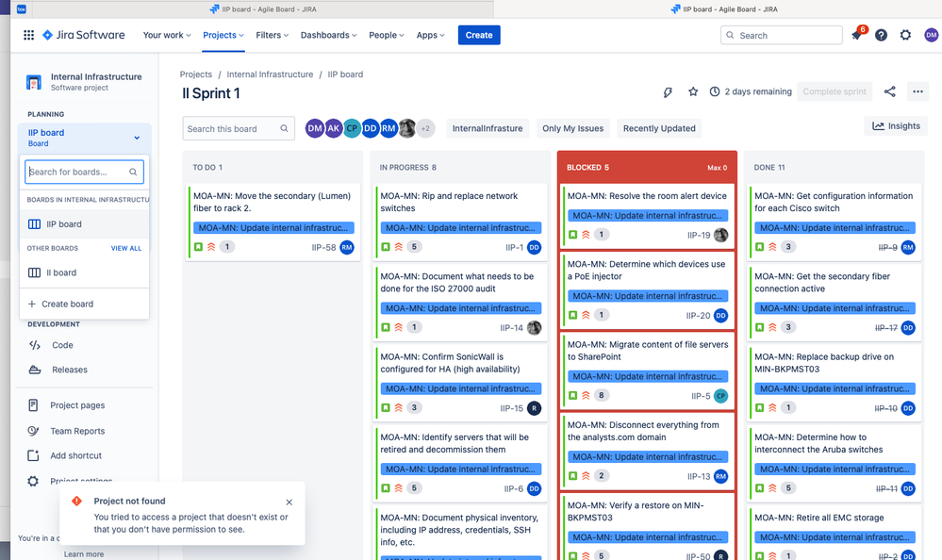Star the II Sprint 1 board
This screenshot has height=560, width=942.
(x=693, y=91)
